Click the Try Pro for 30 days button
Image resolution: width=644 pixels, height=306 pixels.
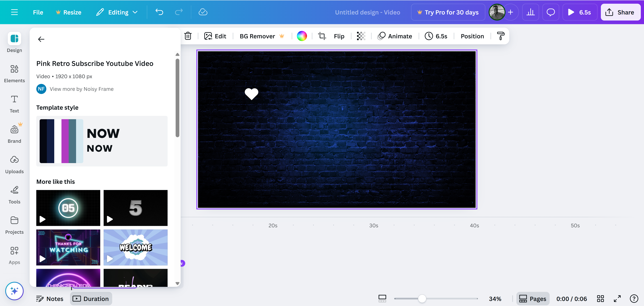click(x=448, y=12)
